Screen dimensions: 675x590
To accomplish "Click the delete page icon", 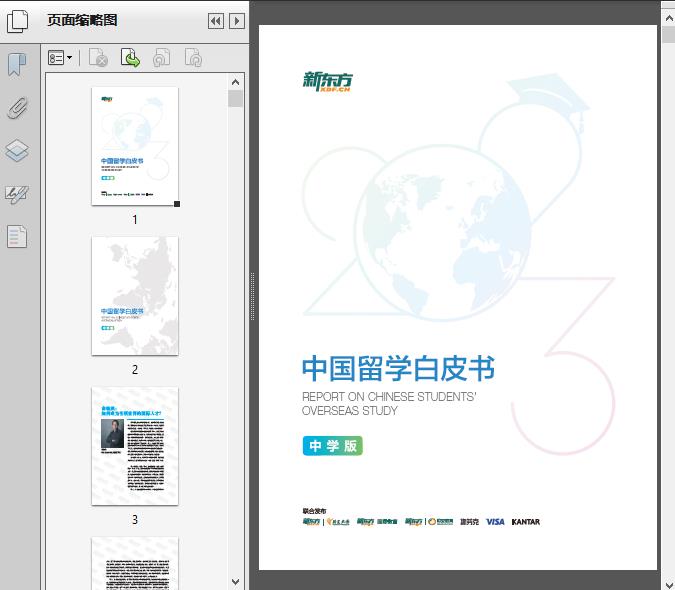I will (98, 58).
